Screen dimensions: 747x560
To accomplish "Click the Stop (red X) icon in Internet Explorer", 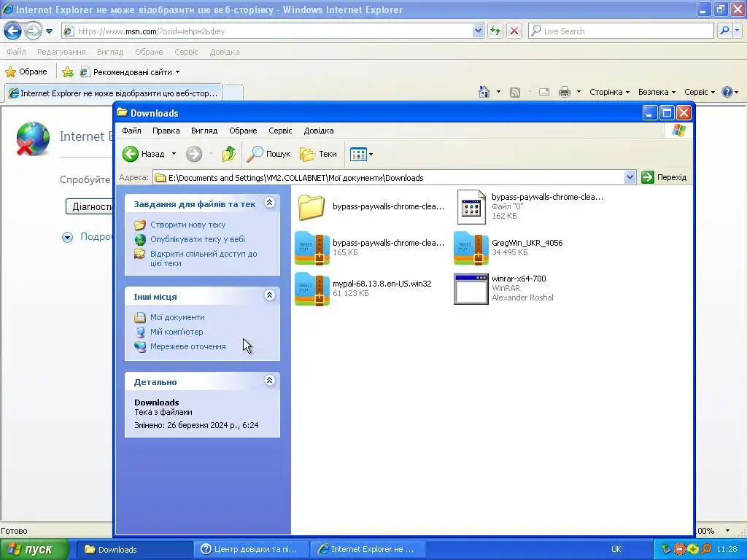I will click(514, 31).
